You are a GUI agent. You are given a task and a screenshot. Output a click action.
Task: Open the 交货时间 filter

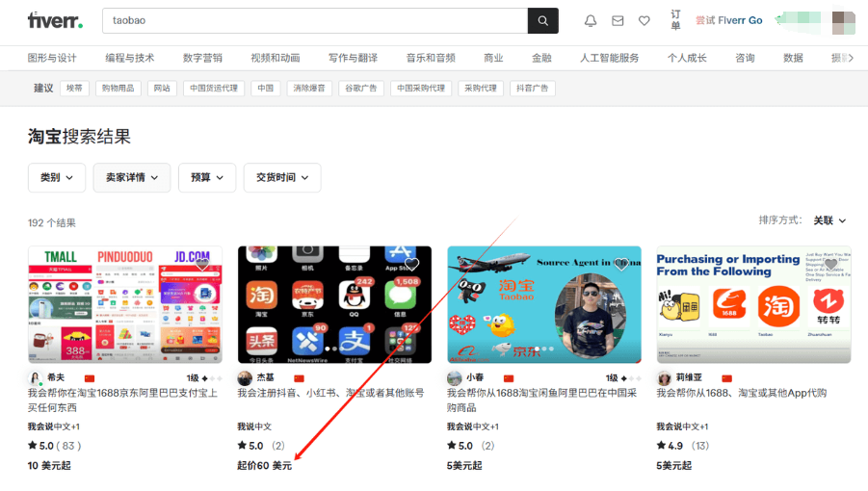coord(282,177)
